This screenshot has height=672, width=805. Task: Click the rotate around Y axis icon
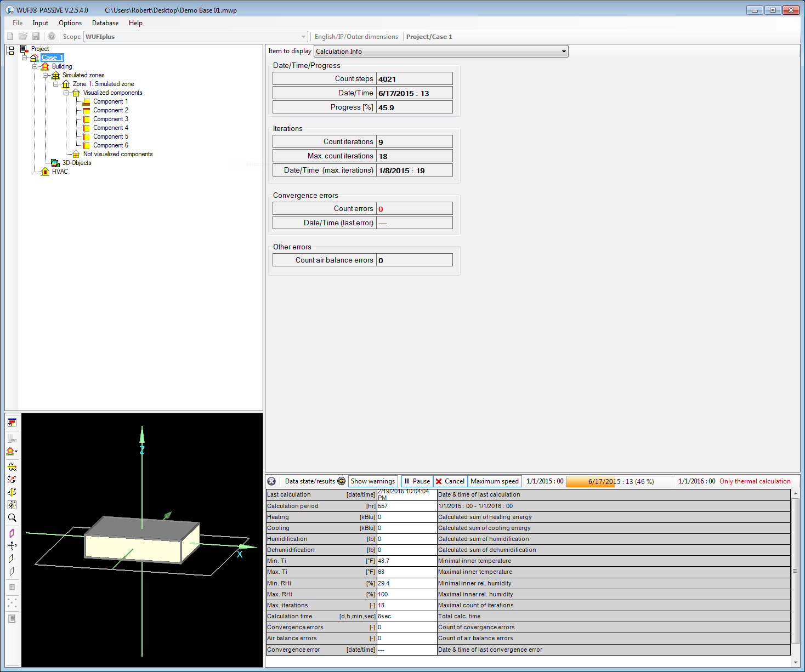click(x=12, y=479)
